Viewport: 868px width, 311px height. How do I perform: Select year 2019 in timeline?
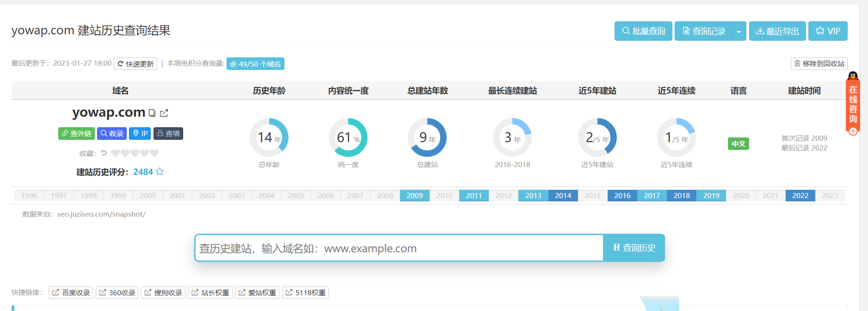[x=711, y=195]
